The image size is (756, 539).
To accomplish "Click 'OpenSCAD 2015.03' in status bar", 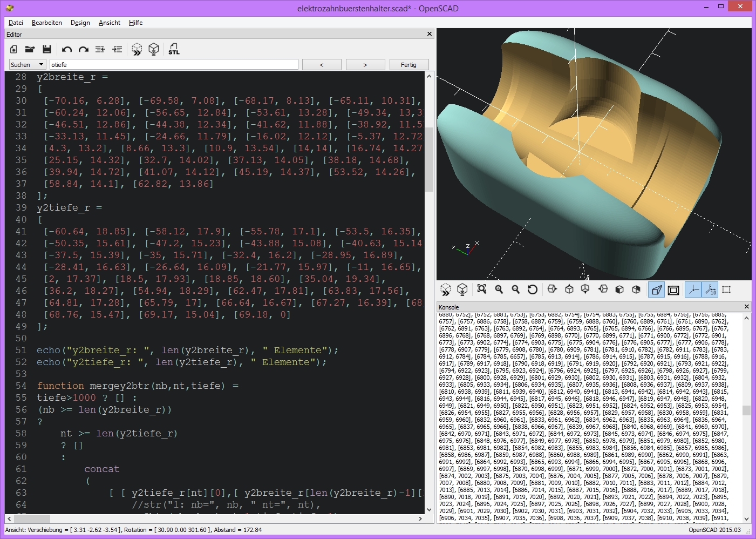I will [x=714, y=530].
